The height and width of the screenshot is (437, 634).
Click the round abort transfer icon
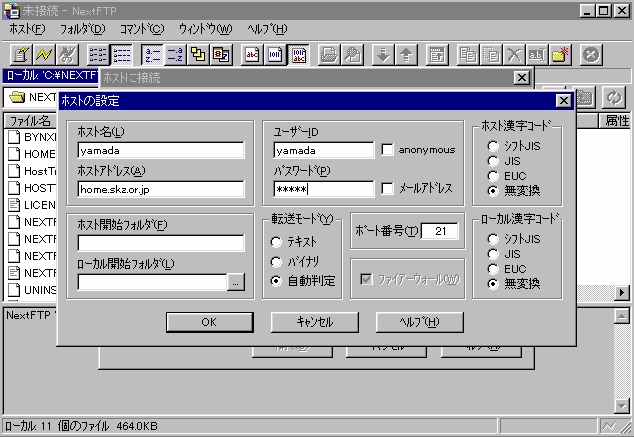591,54
